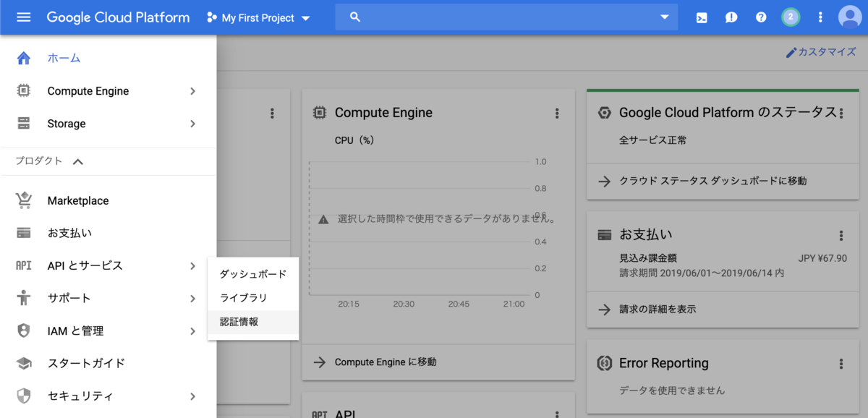Collapse the プロダクト section
The height and width of the screenshot is (418, 868).
pyautogui.click(x=78, y=162)
